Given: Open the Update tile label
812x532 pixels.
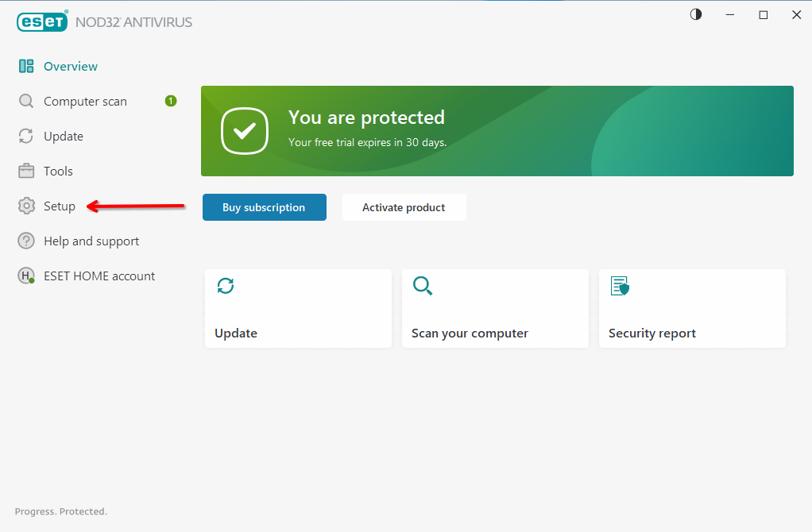Looking at the screenshot, I should coord(236,333).
